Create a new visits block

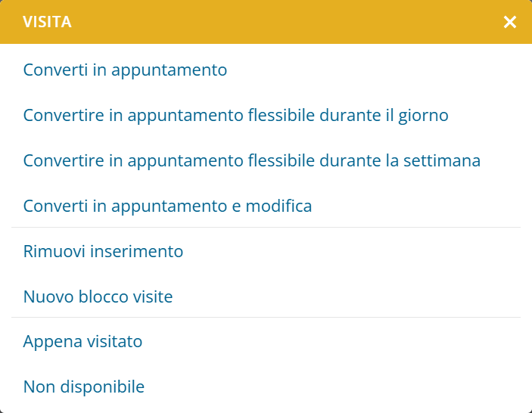[x=98, y=297]
